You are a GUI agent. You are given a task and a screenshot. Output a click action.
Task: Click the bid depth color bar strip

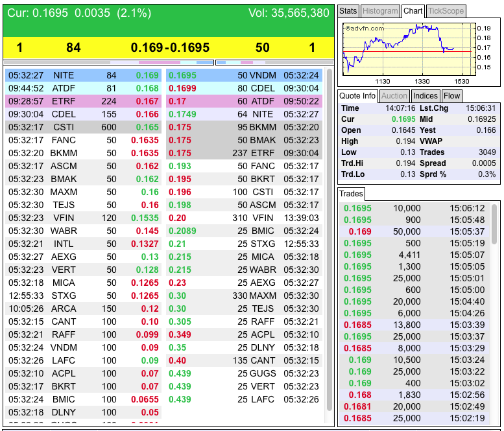[x=84, y=63]
